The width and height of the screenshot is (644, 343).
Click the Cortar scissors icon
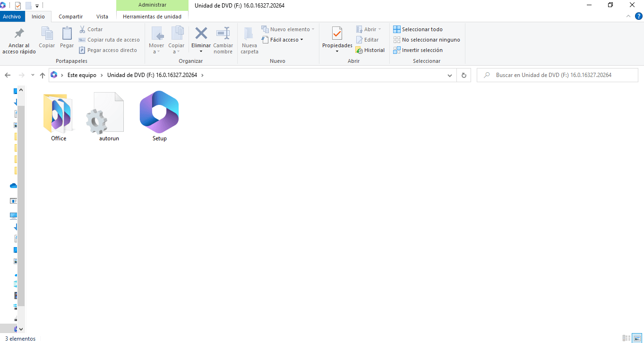81,29
